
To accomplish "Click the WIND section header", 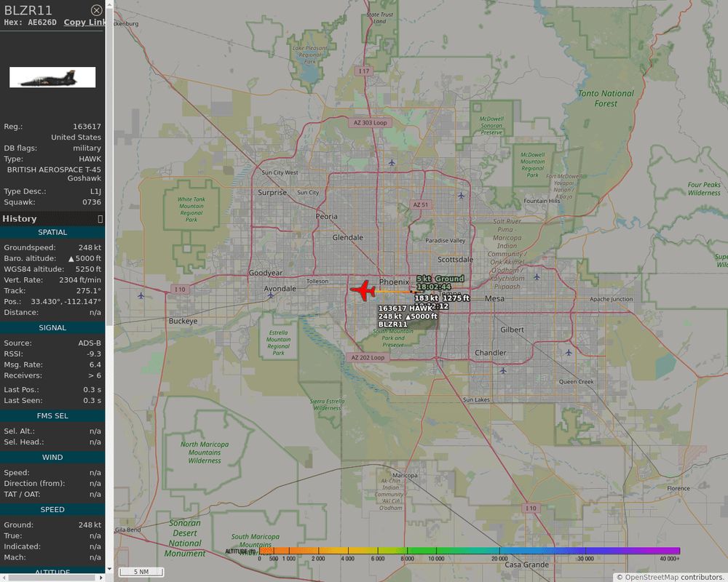I will 52,457.
